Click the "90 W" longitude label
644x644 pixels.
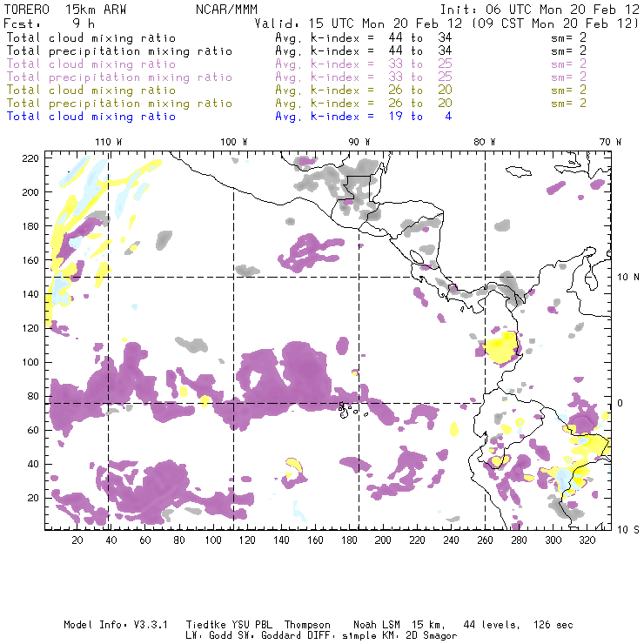coord(359,142)
